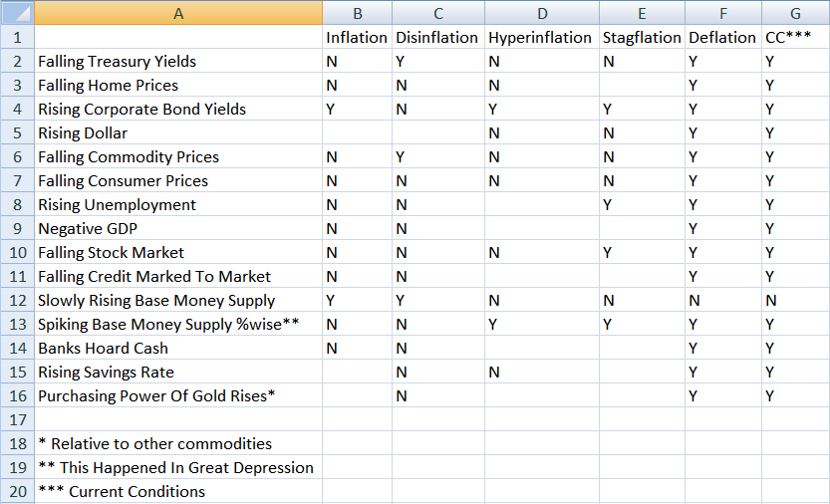Click Deflation N for Slowly Rising Base Money
The image size is (830, 504).
tap(723, 300)
